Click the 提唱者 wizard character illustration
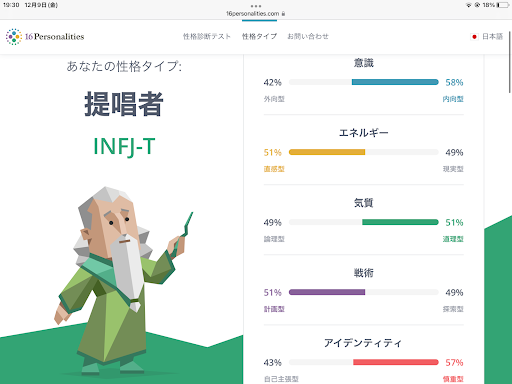 123,280
